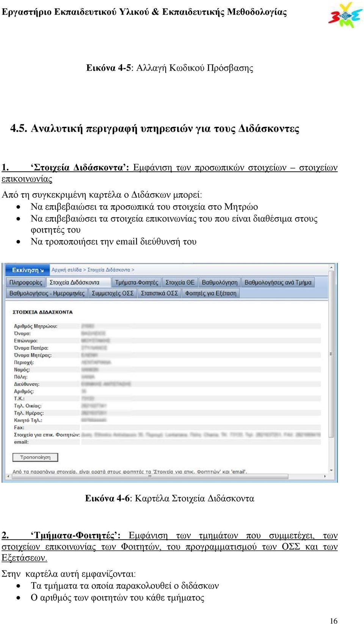
Task: Click the 'Περιοχή:' label
Action: [x=24, y=362]
